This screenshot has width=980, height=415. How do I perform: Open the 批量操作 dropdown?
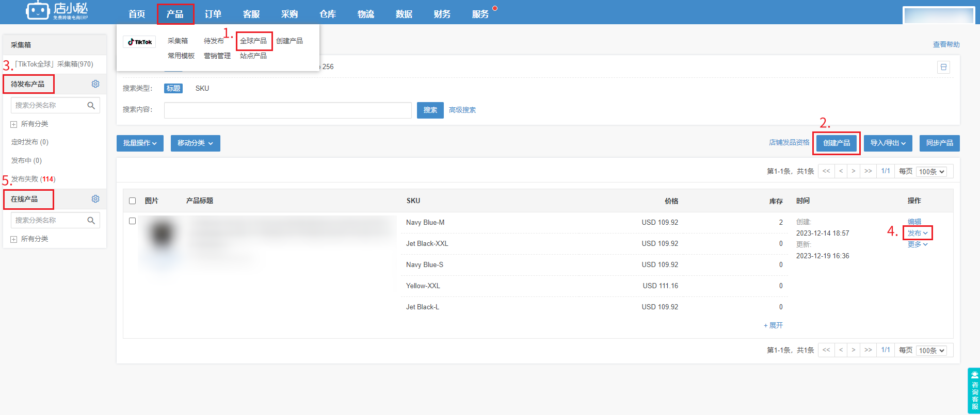point(140,143)
